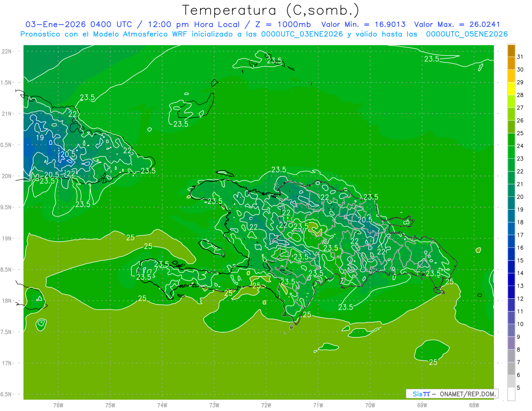The width and height of the screenshot is (532, 411).
Task: Click the '19N' latitude axis label
Action: pos(7,239)
